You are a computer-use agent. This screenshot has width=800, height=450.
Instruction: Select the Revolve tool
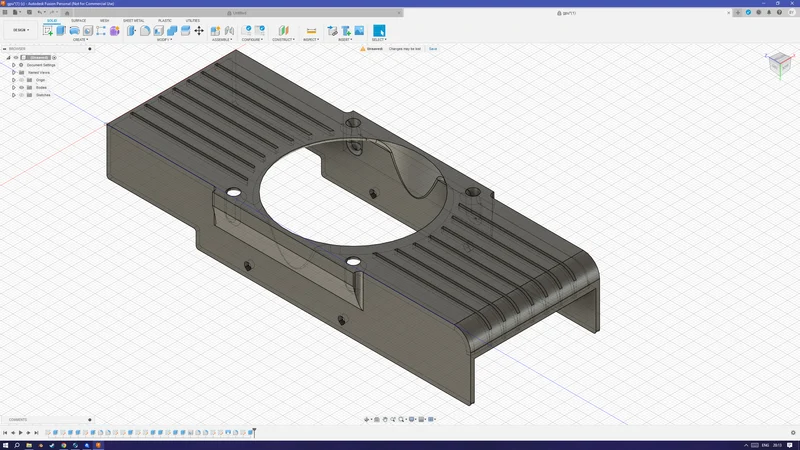tap(74, 31)
